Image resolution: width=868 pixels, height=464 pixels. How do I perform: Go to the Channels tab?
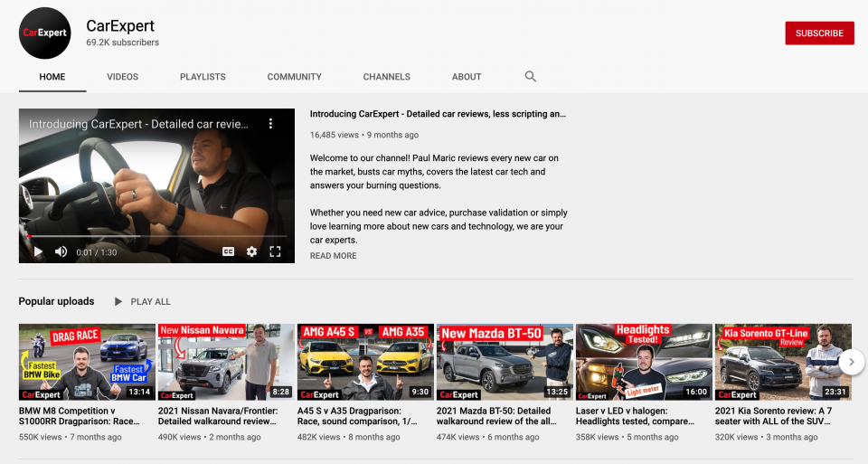[x=386, y=77]
